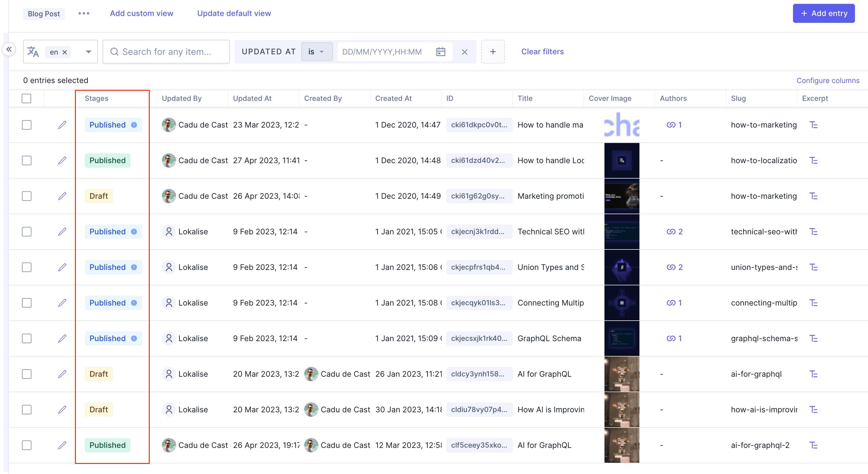
Task: Toggle the select all entries checkbox
Action: pos(26,98)
